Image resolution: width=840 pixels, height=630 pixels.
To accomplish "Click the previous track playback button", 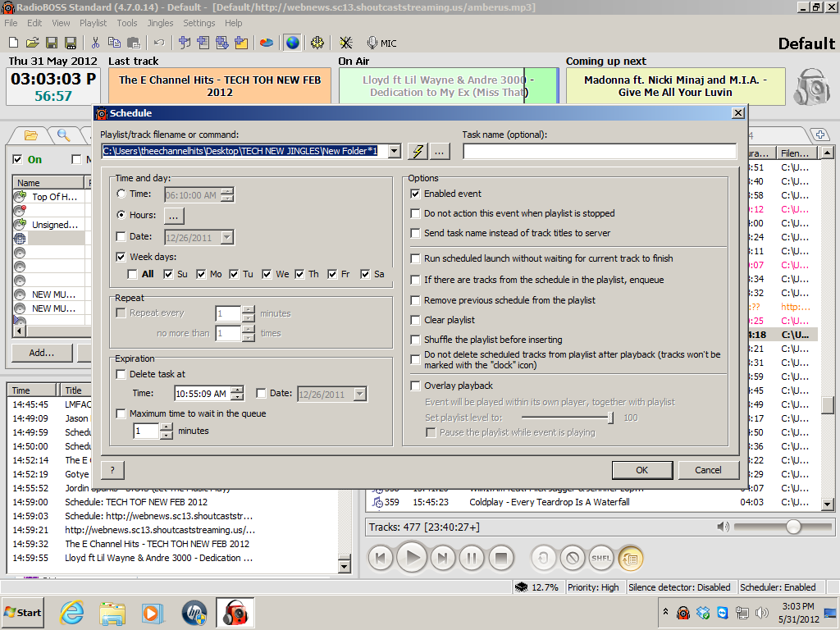I will pyautogui.click(x=381, y=558).
